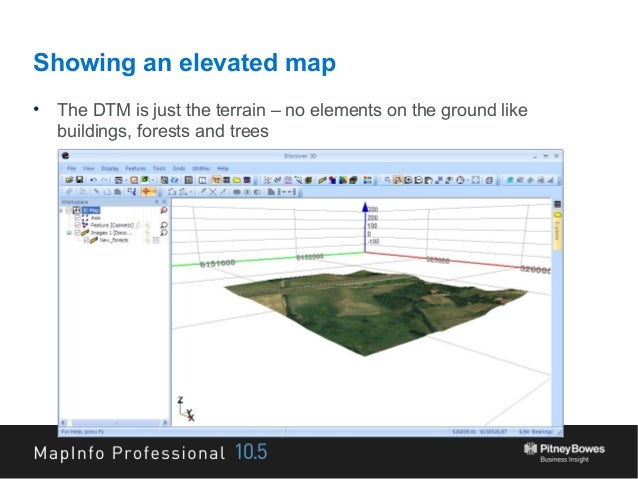Click Workspace scrollbar right arrow
The width and height of the screenshot is (638, 479).
pos(165,422)
